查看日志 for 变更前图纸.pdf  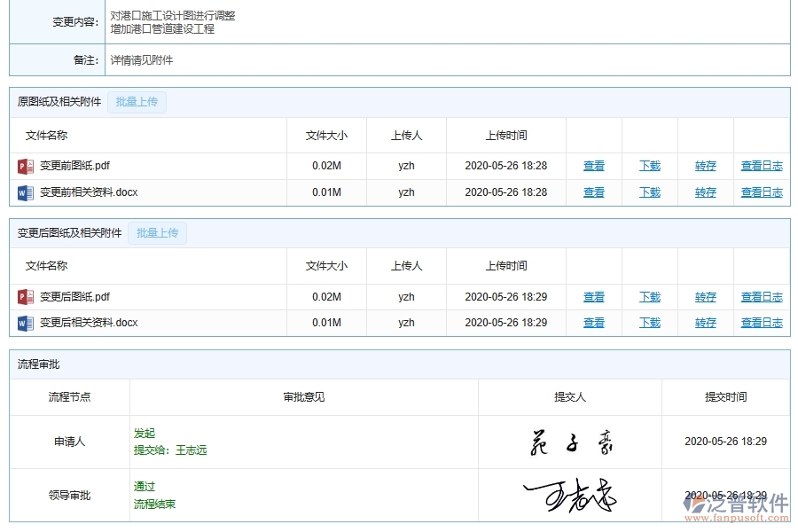[761, 166]
